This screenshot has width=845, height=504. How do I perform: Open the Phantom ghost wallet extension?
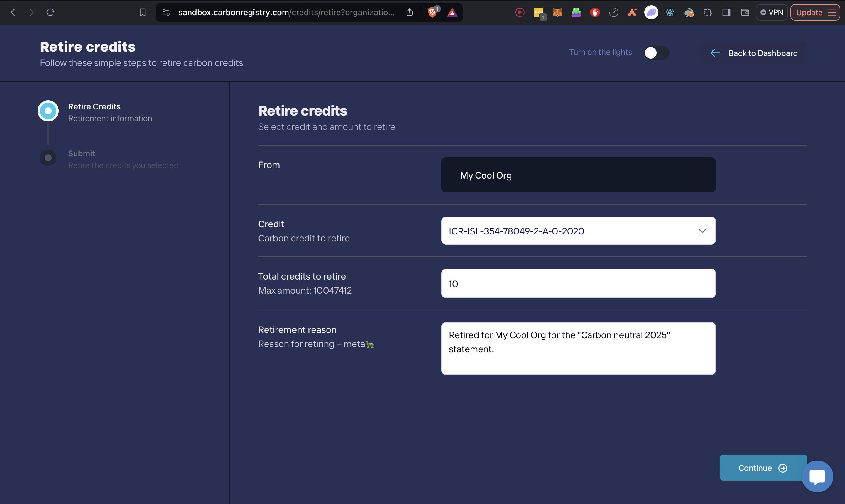click(651, 13)
